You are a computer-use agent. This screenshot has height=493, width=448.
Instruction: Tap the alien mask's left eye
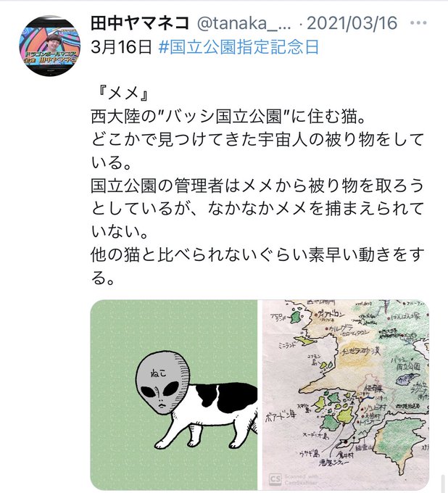point(149,391)
